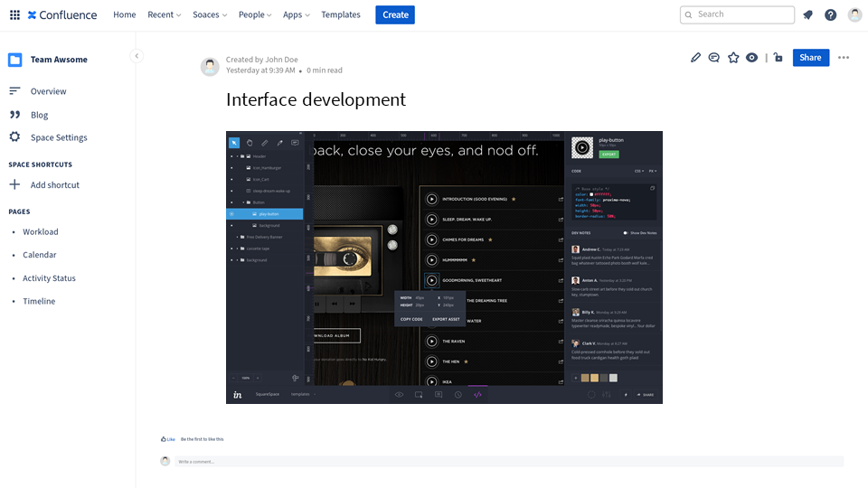The height and width of the screenshot is (488, 868).
Task: Expand the Apps dropdown
Action: point(297,15)
